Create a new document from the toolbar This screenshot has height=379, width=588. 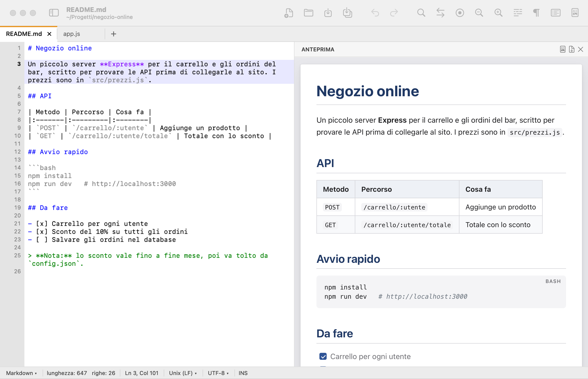[289, 13]
